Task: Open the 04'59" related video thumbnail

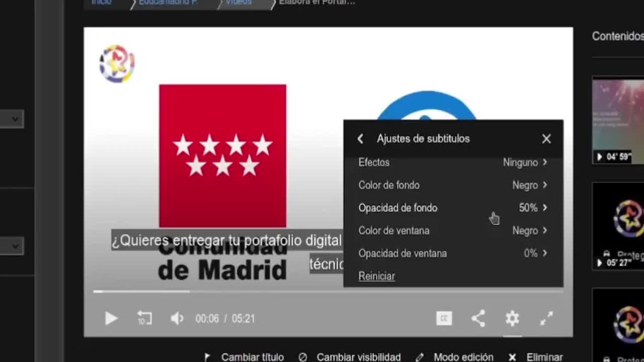Action: coord(618,121)
